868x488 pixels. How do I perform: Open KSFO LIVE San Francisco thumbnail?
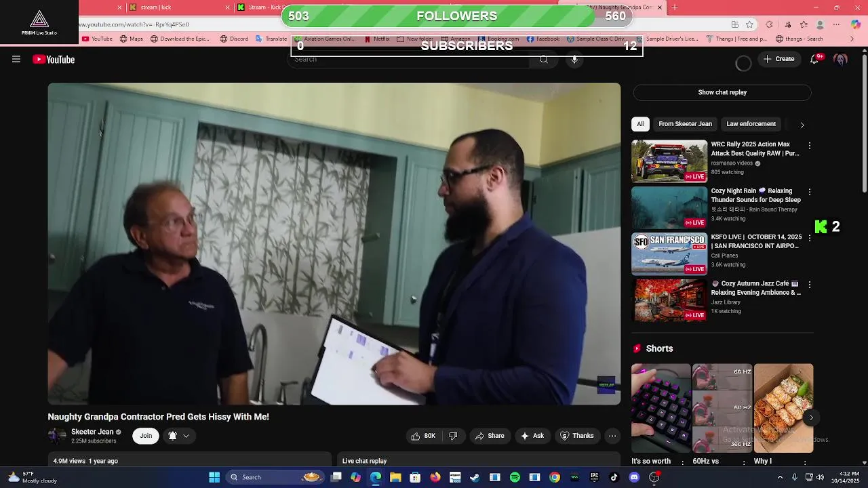click(669, 254)
